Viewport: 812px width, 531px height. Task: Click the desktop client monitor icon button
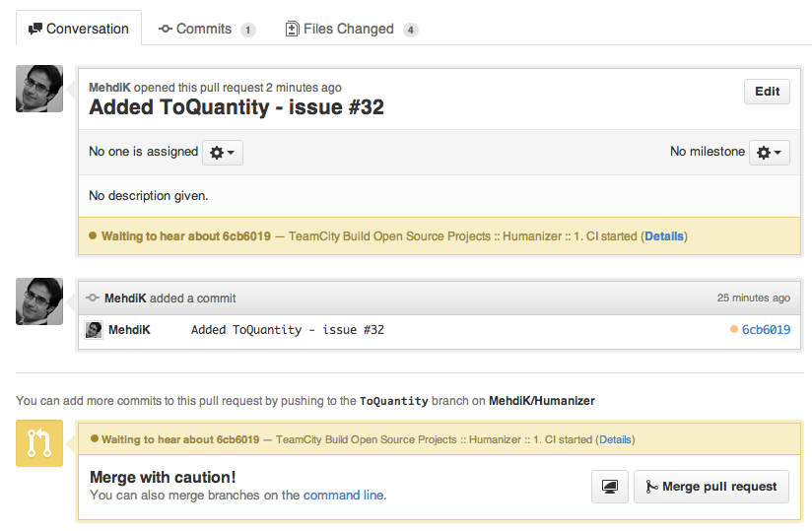pos(610,487)
